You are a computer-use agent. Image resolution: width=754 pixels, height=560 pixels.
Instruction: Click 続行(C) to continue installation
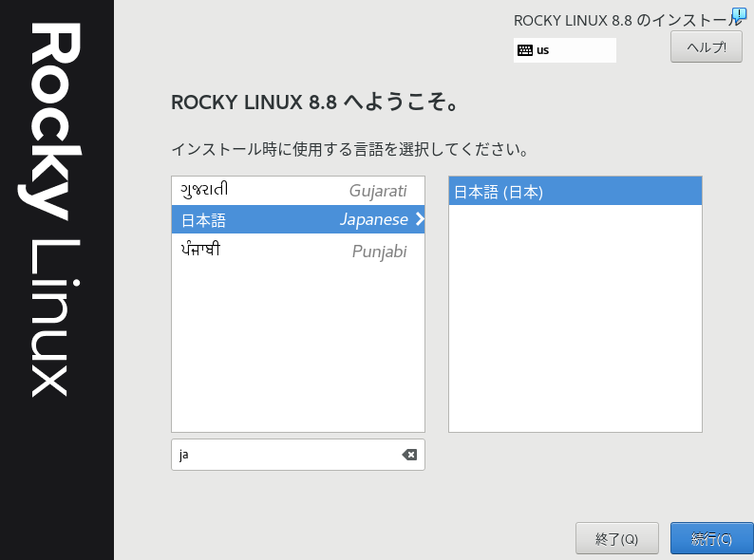click(711, 539)
